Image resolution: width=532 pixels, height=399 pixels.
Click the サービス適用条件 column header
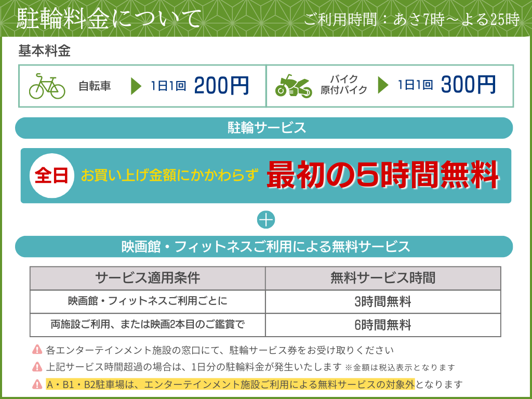coord(148,278)
